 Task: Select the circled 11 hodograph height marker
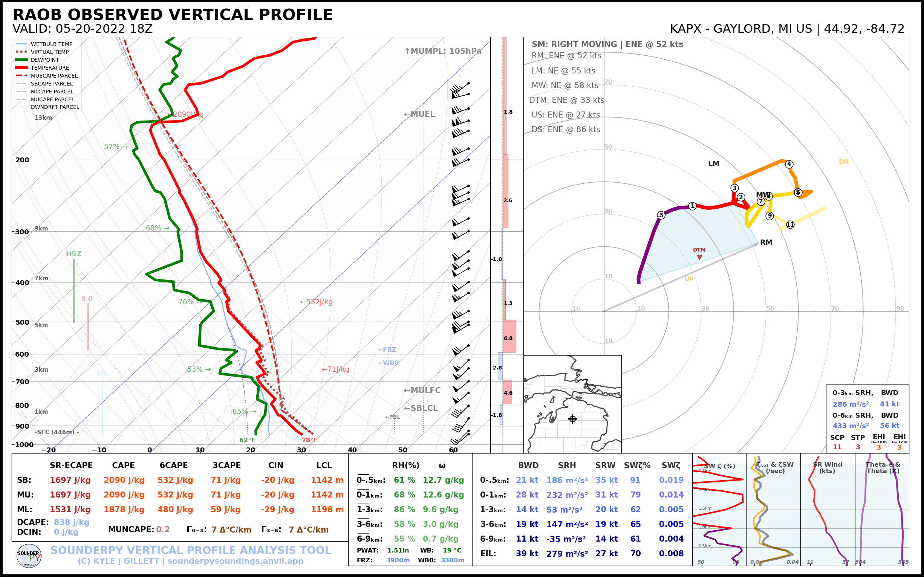790,224
